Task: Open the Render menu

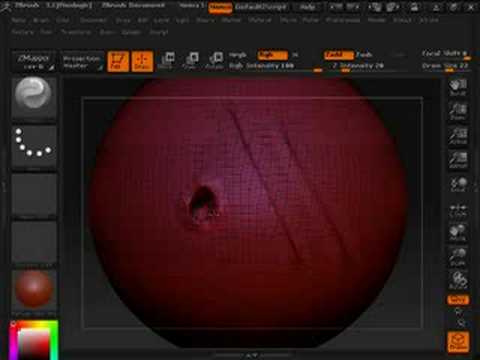Action: [377, 20]
